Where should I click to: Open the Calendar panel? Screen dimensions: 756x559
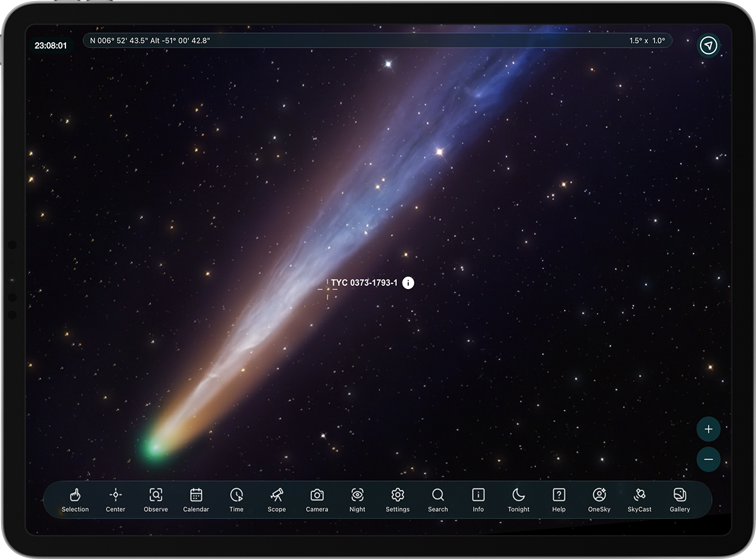tap(196, 500)
